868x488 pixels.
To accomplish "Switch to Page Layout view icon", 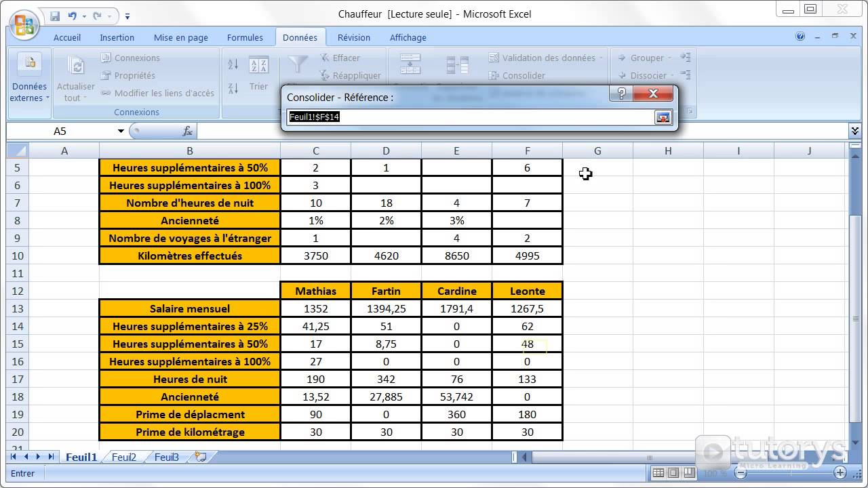I will [673, 473].
